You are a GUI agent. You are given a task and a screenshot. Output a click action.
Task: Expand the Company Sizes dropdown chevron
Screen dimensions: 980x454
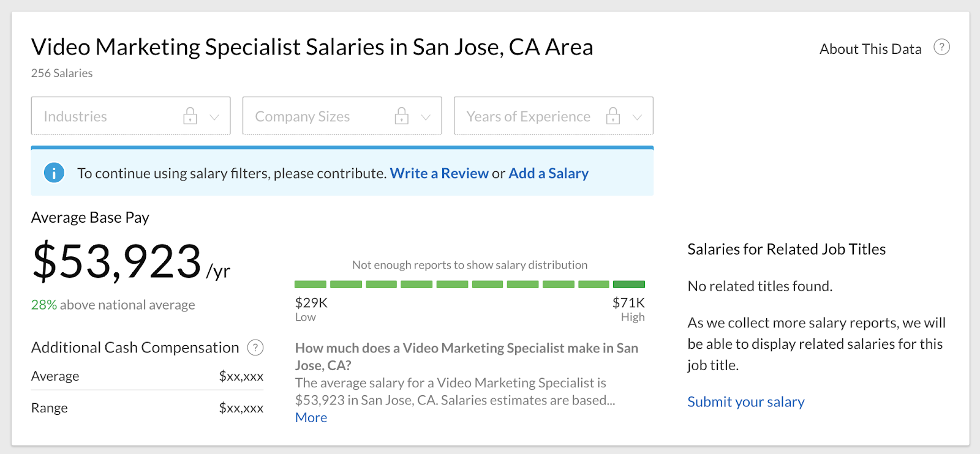pyautogui.click(x=426, y=117)
